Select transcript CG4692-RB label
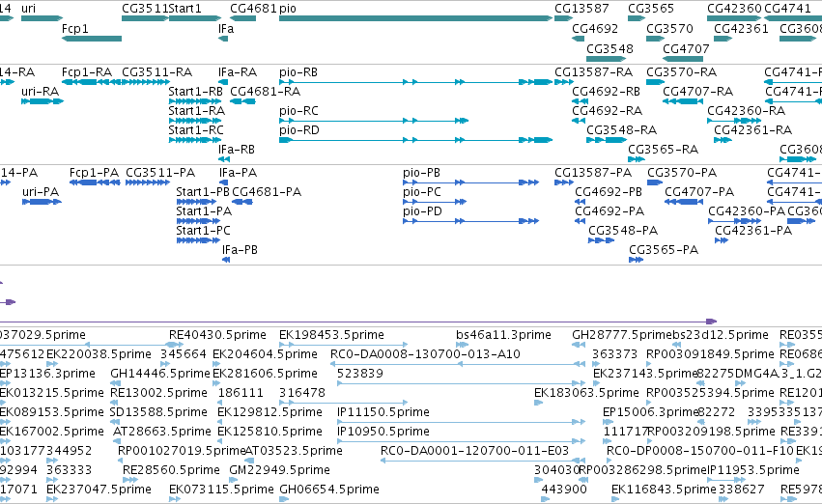 [606, 92]
